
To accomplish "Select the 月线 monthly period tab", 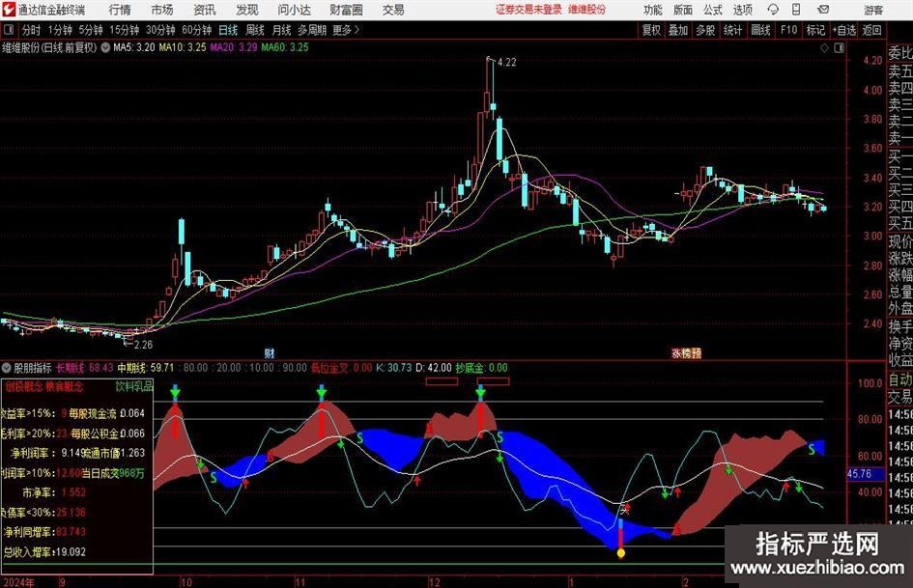I will coord(282,30).
